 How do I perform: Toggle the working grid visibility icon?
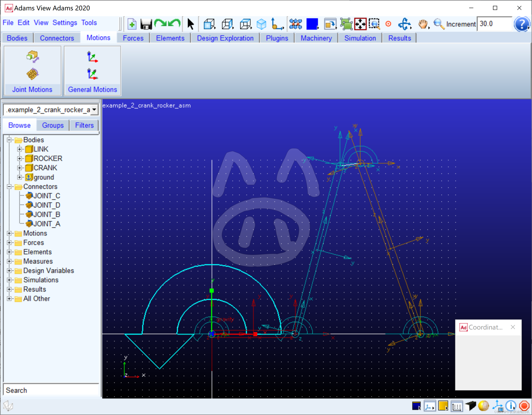pos(457,406)
